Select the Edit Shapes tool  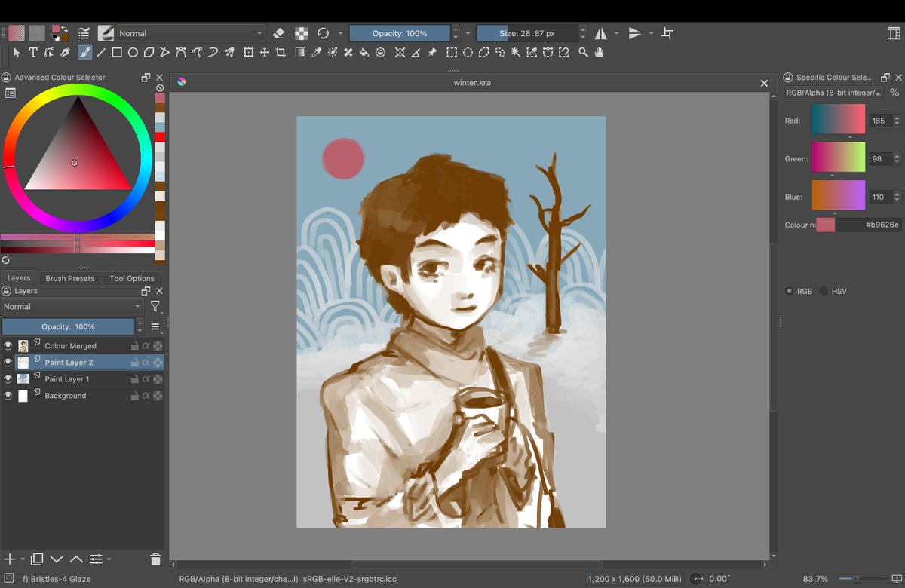pyautogui.click(x=49, y=53)
